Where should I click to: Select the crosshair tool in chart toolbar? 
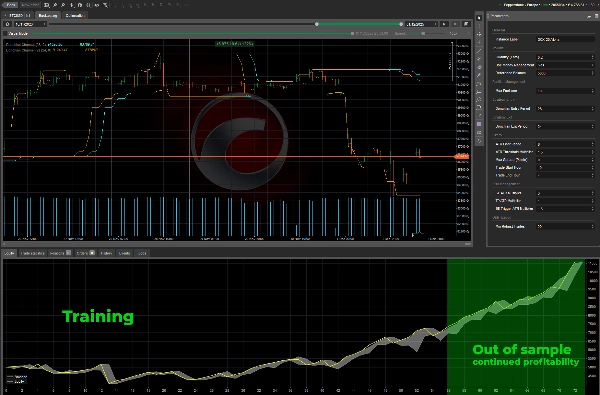click(479, 34)
